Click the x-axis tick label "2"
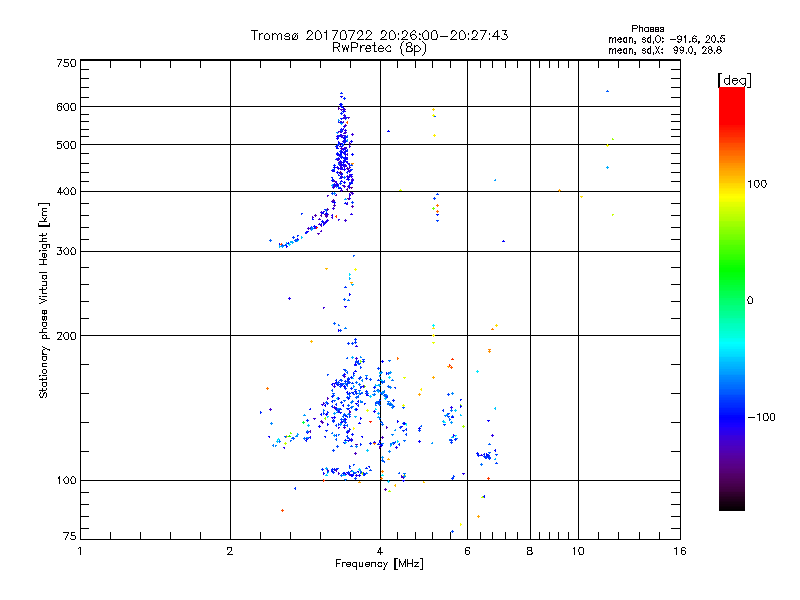 click(x=230, y=551)
